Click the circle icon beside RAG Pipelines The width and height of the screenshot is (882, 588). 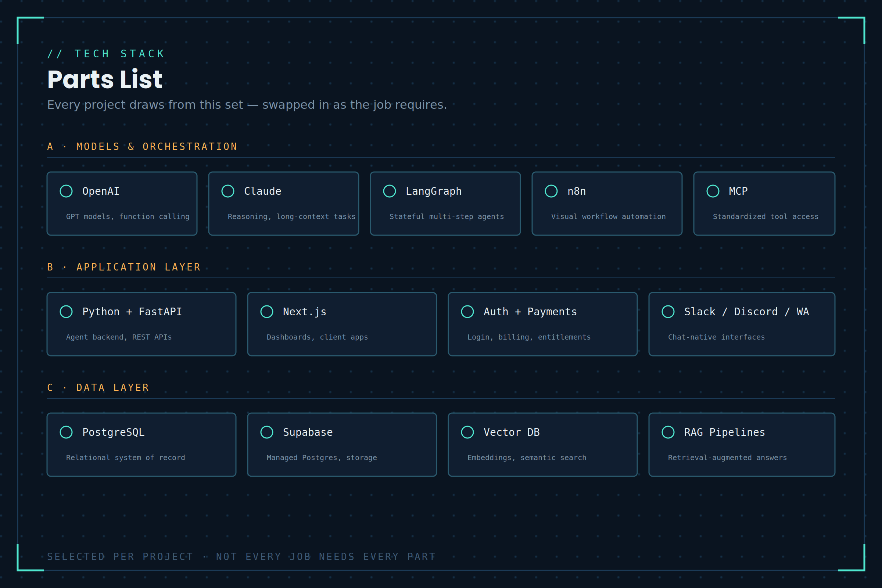click(668, 432)
